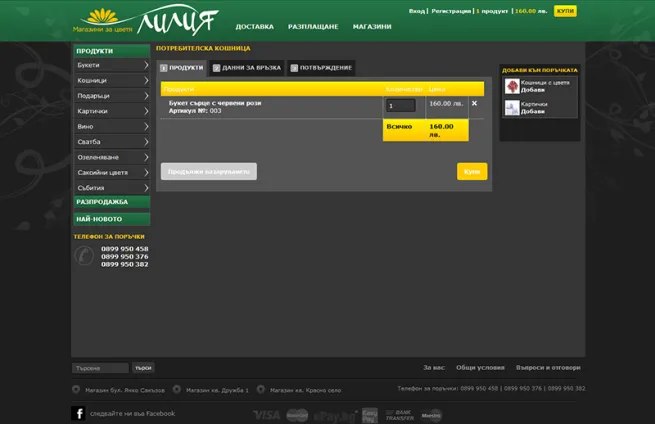Open the Магазини menu item
The image size is (655, 424).
372,27
